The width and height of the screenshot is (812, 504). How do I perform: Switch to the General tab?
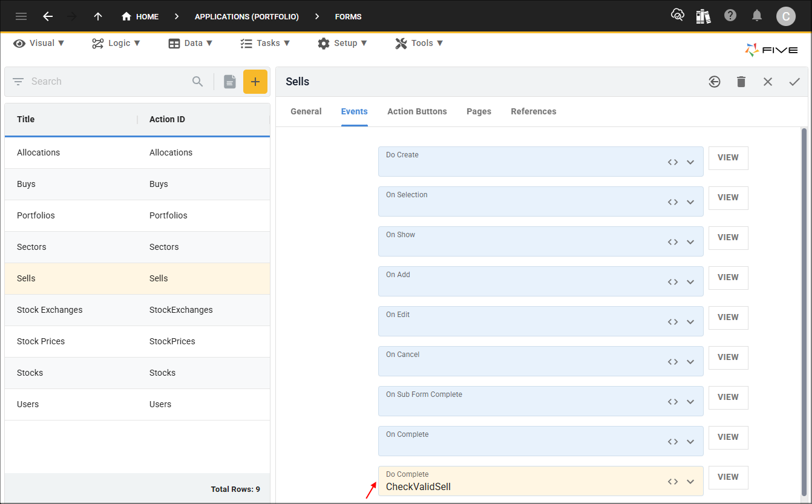[x=306, y=111]
